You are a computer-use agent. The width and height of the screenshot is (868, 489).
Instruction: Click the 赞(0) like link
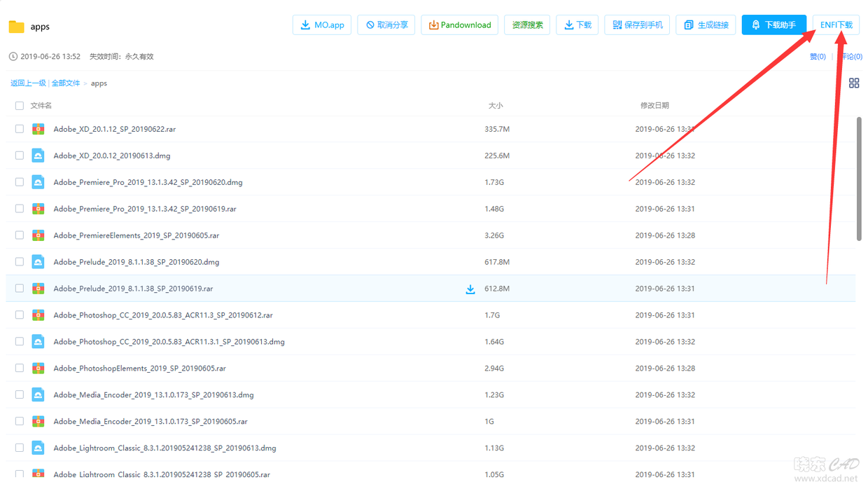tap(818, 57)
